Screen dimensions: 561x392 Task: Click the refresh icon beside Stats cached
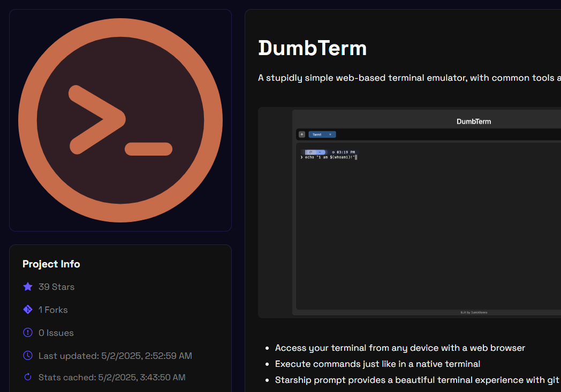coord(28,377)
